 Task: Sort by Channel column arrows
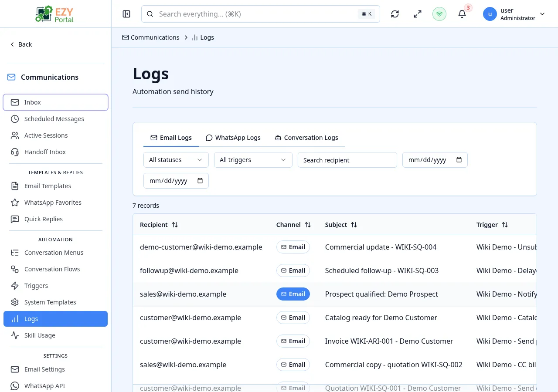click(x=308, y=225)
